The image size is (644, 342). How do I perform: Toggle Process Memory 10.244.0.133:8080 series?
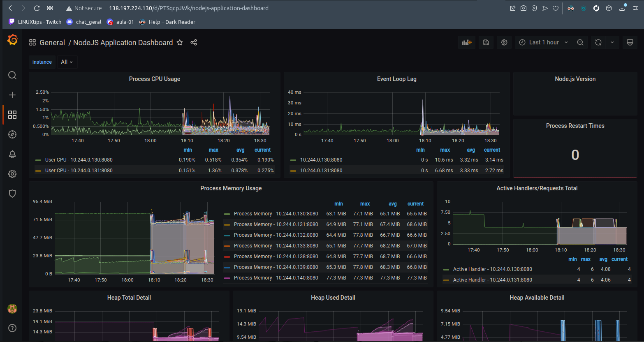coord(276,246)
